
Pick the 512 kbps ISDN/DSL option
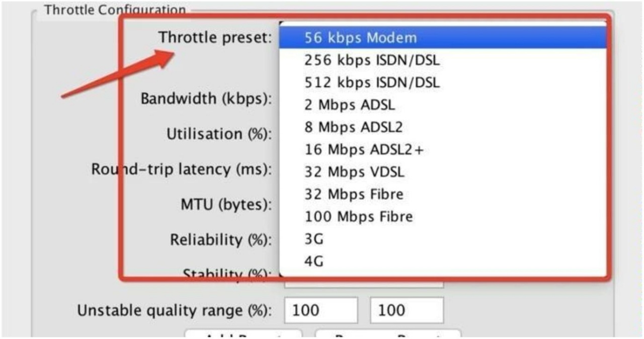coord(371,82)
